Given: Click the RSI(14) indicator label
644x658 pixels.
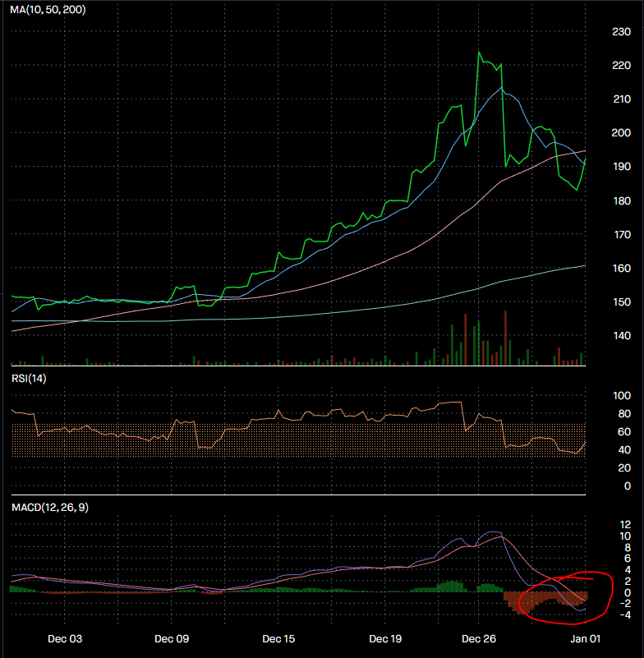Looking at the screenshot, I should tap(29, 379).
